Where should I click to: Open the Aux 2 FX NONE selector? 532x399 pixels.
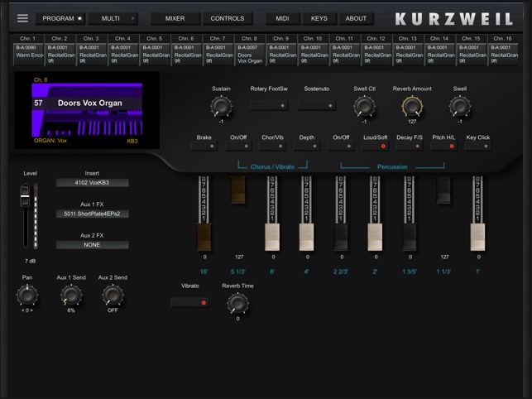pos(92,245)
